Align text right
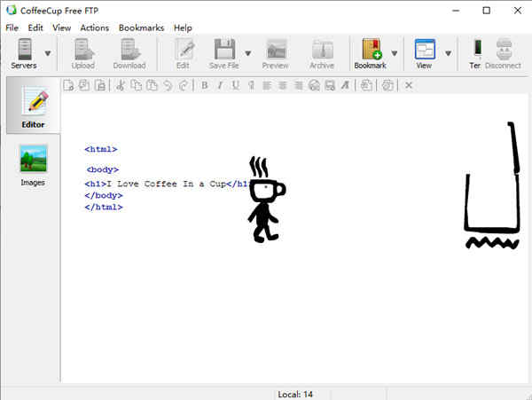532x400 pixels. point(298,85)
